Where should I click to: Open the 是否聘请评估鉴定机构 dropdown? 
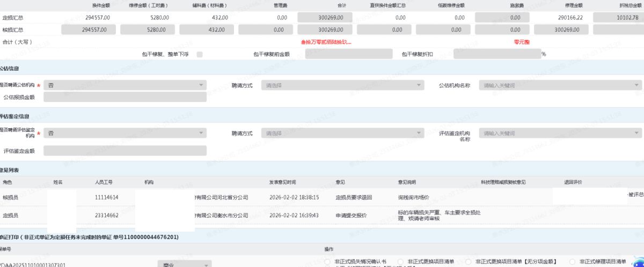pos(125,133)
